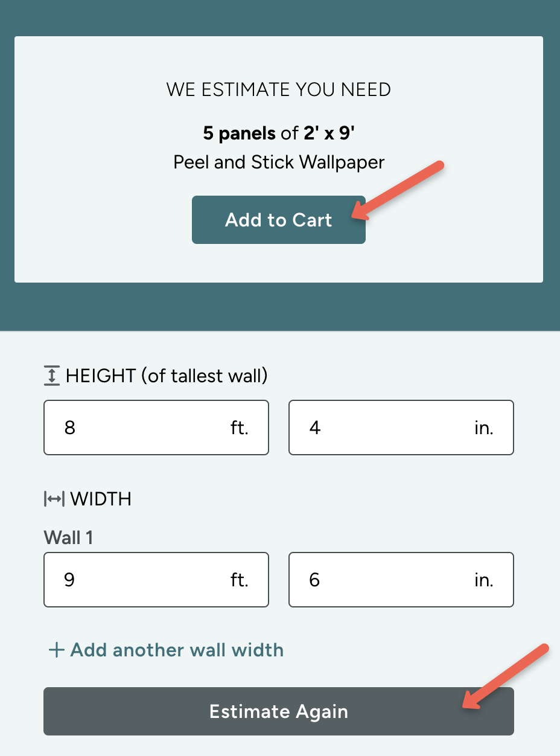Click the WIDTH section label

[x=101, y=499]
